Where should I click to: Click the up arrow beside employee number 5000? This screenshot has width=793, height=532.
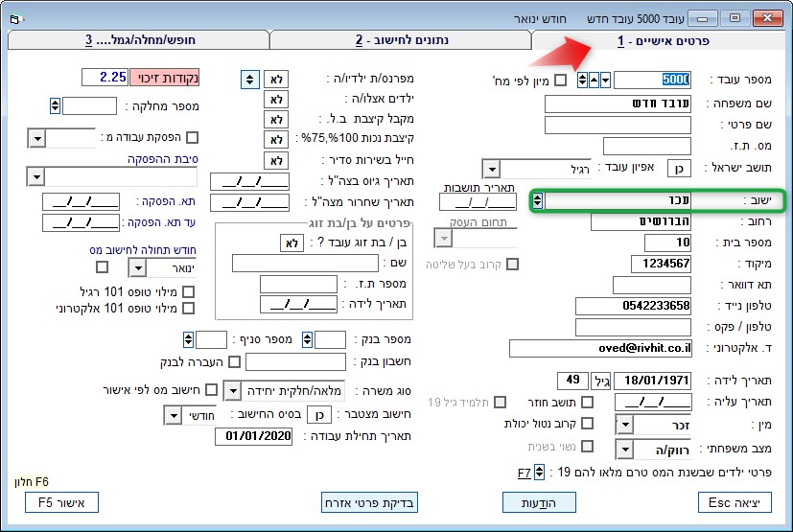pos(594,80)
